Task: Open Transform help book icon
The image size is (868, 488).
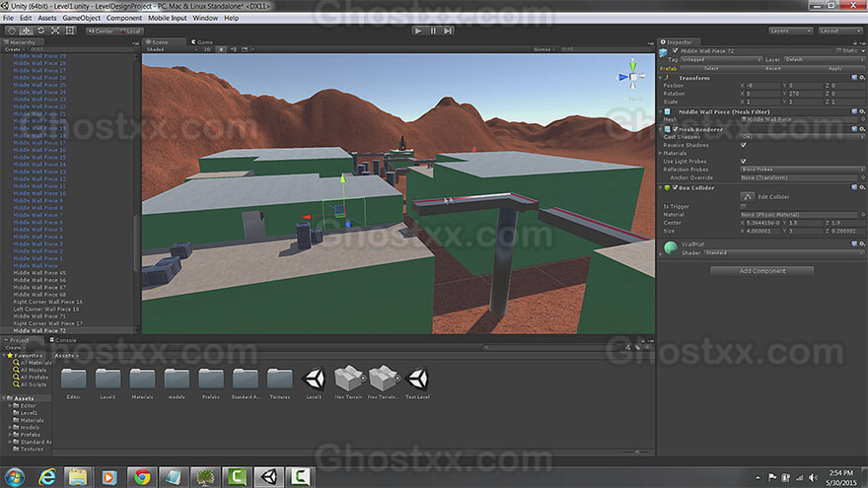Action: 854,78
